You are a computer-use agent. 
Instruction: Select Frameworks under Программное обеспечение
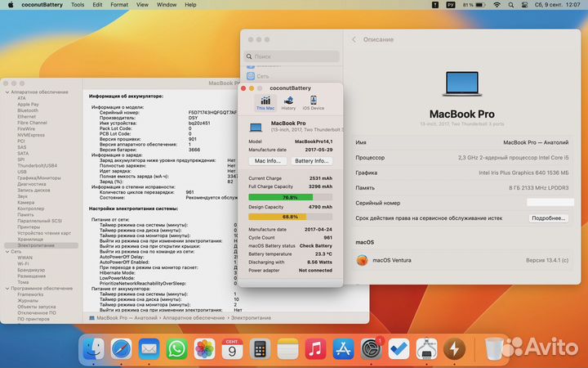click(x=30, y=294)
